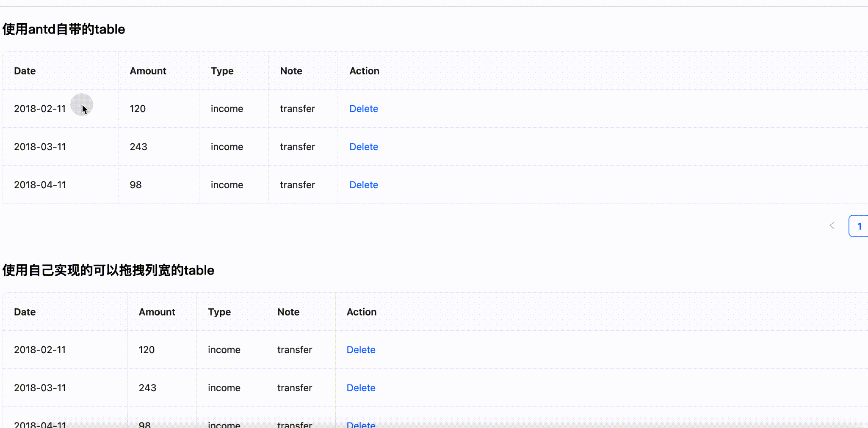The height and width of the screenshot is (428, 868).
Task: Select page 1 in the pagination
Action: point(859,226)
